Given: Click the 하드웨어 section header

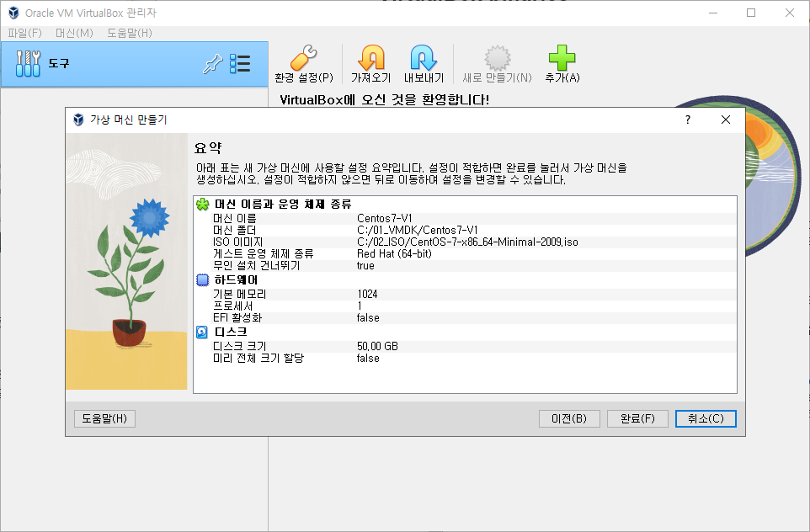Looking at the screenshot, I should [x=236, y=280].
